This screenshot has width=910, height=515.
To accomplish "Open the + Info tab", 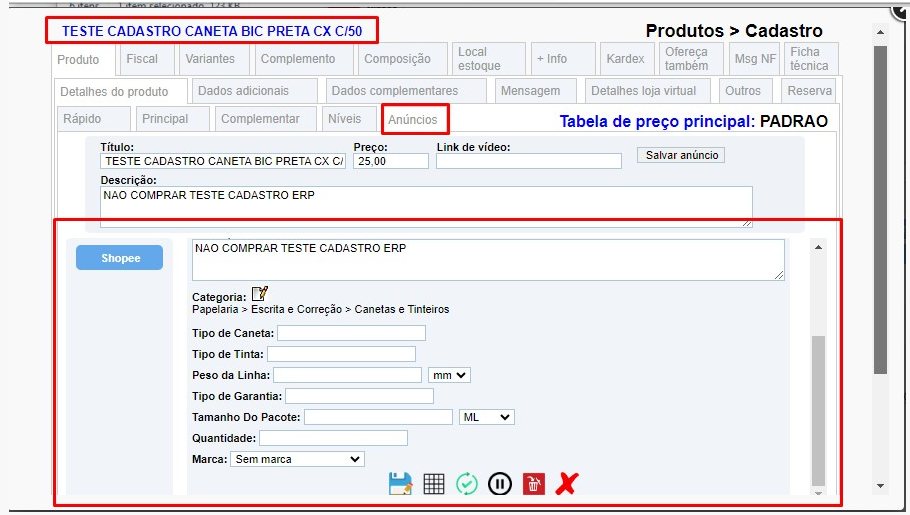I will pos(562,59).
